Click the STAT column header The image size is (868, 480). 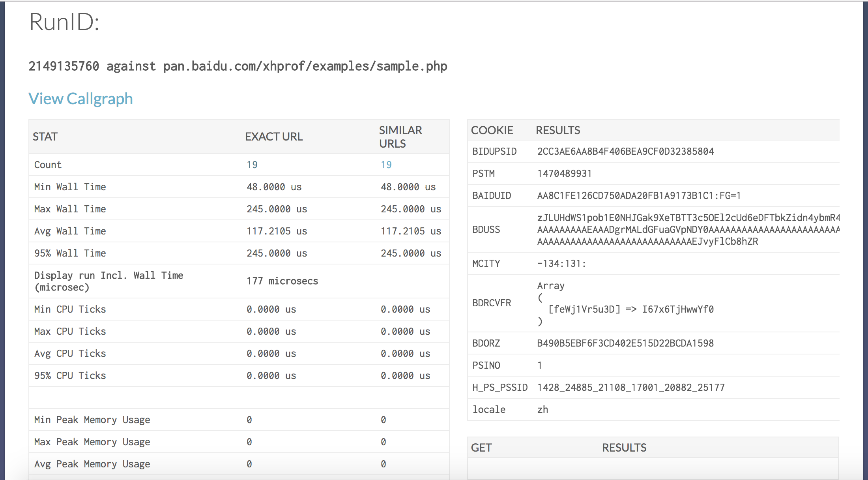point(45,137)
